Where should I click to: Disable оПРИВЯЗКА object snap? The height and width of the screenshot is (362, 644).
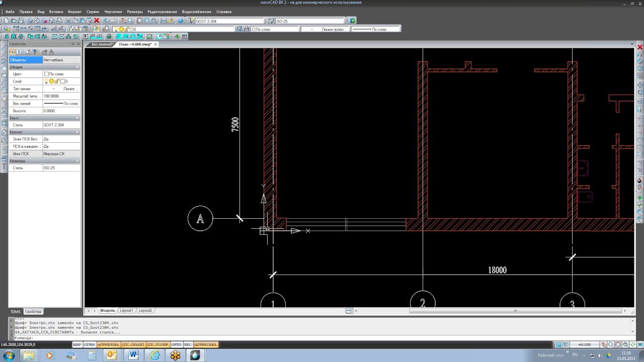108,344
